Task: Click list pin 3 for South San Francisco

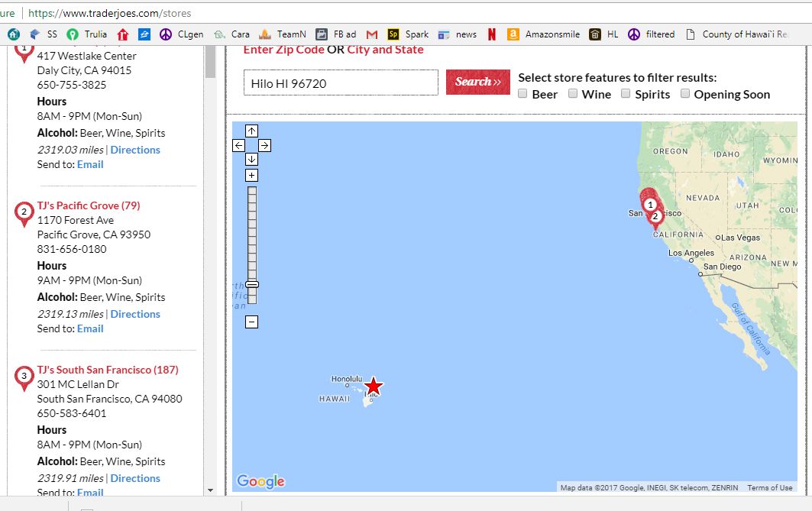Action: (x=24, y=377)
